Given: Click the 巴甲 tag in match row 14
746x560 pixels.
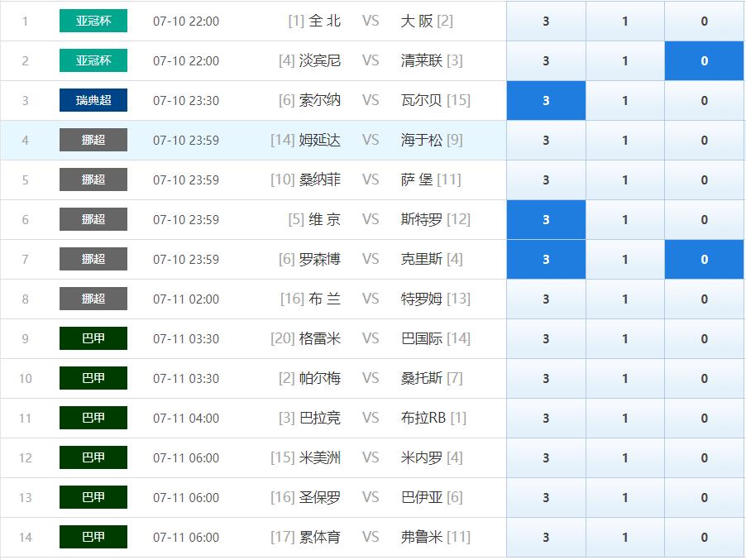Looking at the screenshot, I should coord(93,538).
